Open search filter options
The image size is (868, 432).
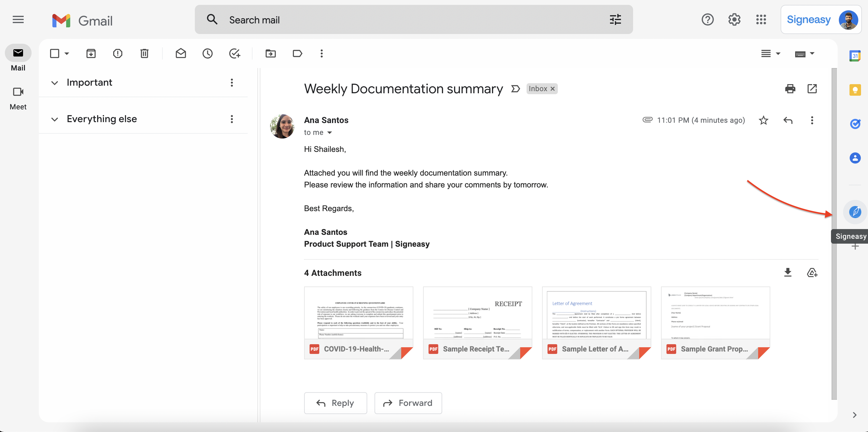pos(615,19)
